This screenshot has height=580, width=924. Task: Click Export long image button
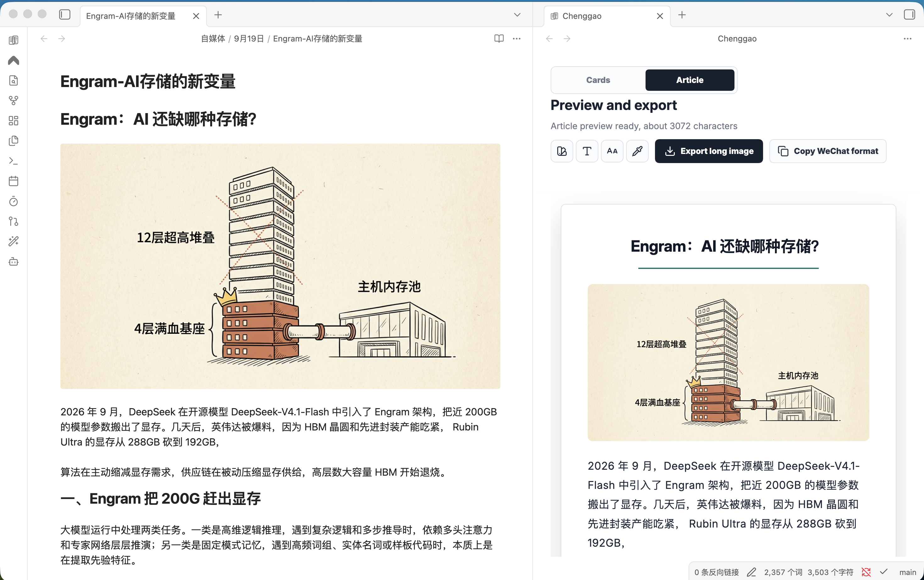tap(708, 151)
